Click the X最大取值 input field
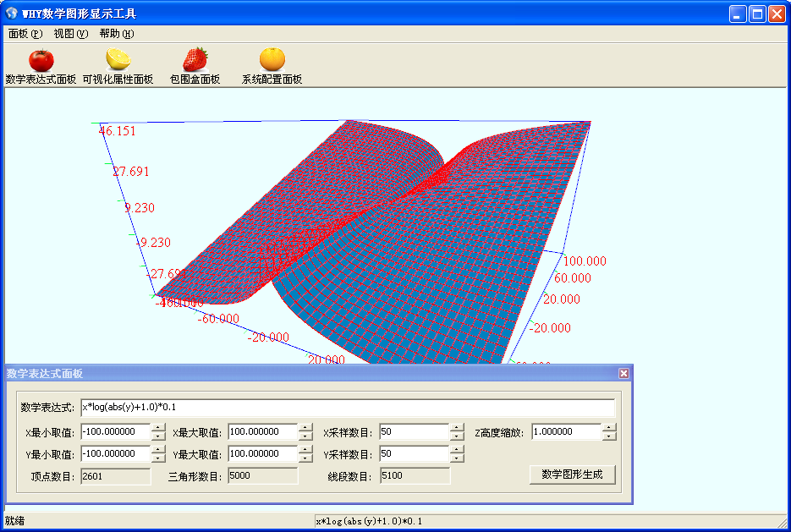Screen dimensions: 791x532 coord(263,431)
